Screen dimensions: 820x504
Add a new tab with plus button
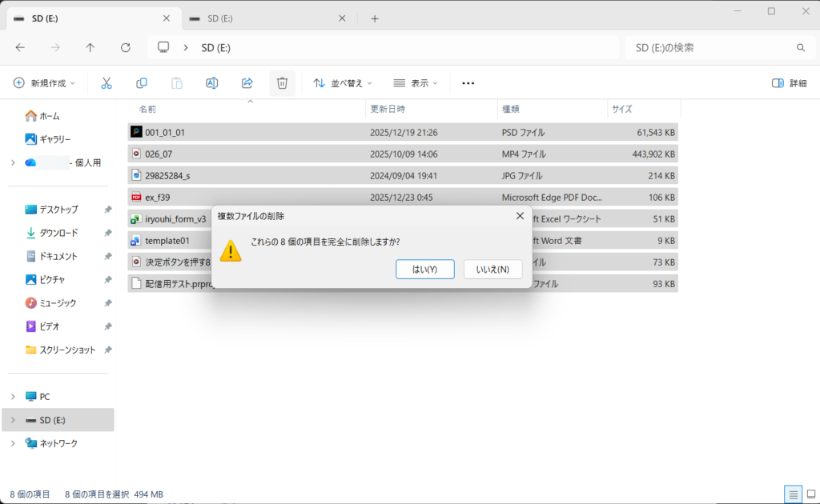click(x=375, y=18)
